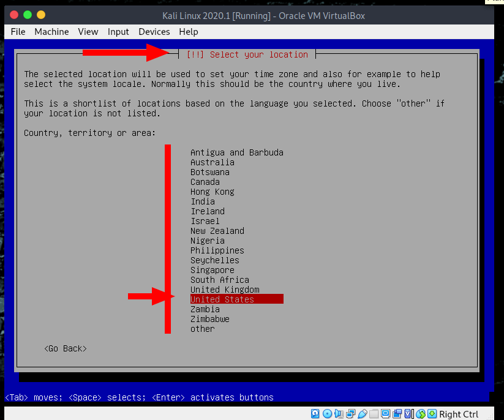The width and height of the screenshot is (504, 420).
Task: Select Hong Kong in the list
Action: point(212,192)
